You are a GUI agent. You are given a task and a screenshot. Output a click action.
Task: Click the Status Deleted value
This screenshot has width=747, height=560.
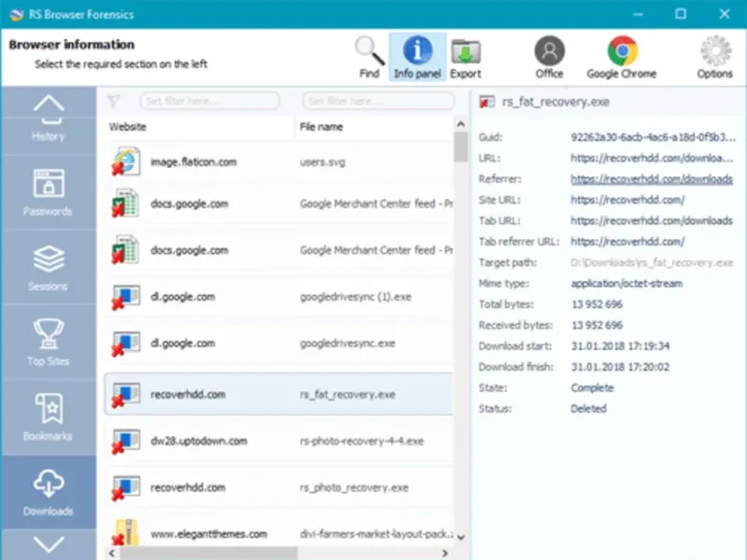[588, 409]
